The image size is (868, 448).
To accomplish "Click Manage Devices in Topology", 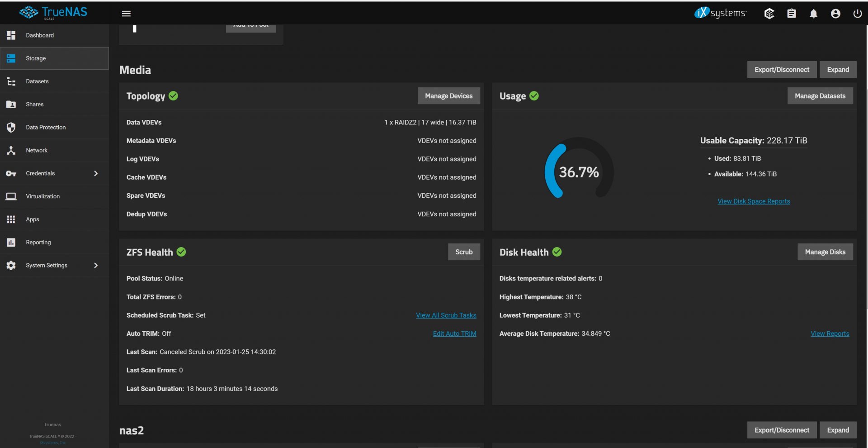I will [x=448, y=96].
